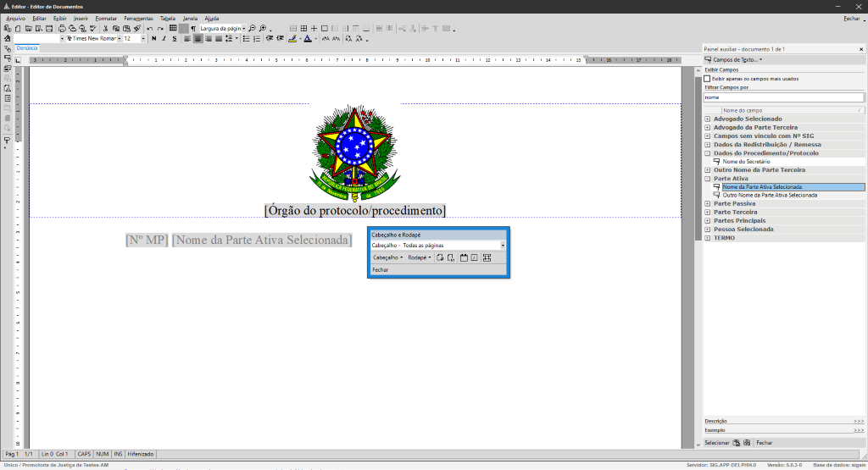
Task: Toggle center alignment button
Action: coord(198,39)
